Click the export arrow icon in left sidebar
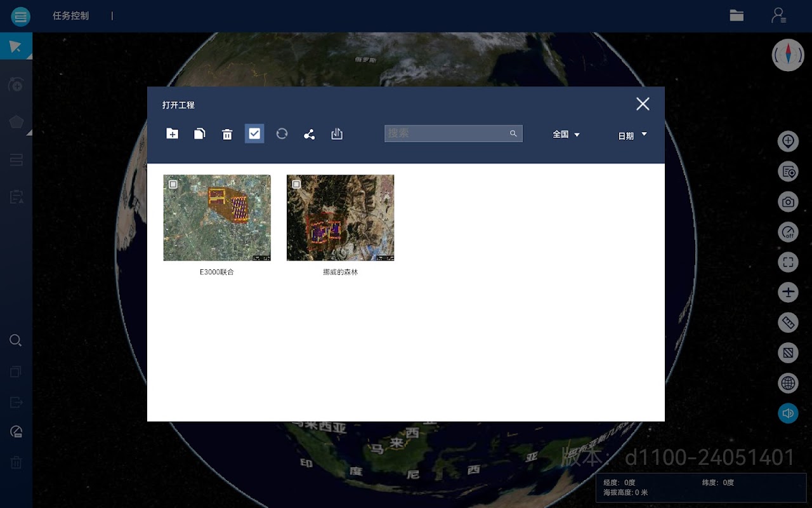The height and width of the screenshot is (508, 812). point(16,402)
